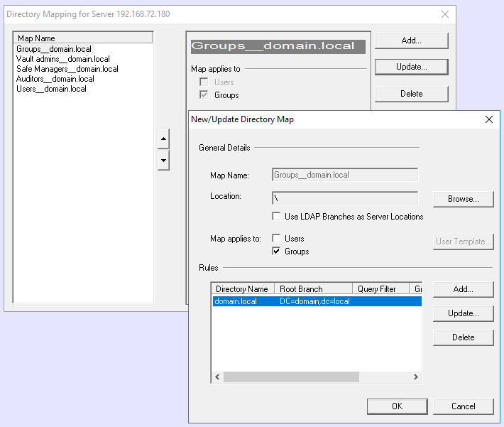504x427 pixels.
Task: Click the Query Filter column header
Action: pos(381,289)
